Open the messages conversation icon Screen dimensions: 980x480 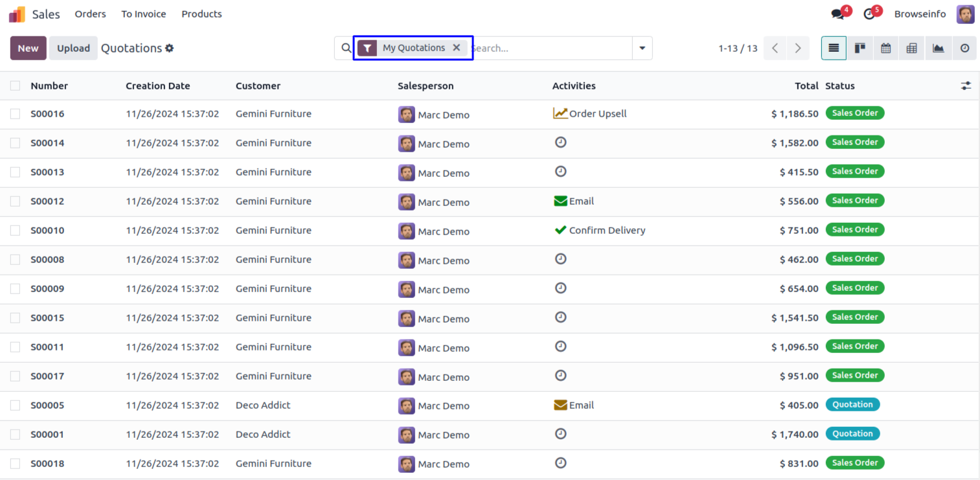coord(838,14)
